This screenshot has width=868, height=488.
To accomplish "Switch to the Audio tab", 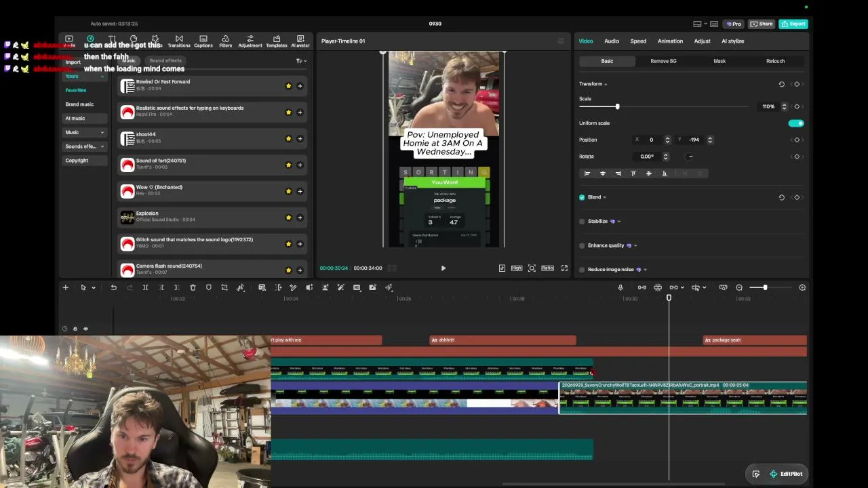I will [611, 41].
